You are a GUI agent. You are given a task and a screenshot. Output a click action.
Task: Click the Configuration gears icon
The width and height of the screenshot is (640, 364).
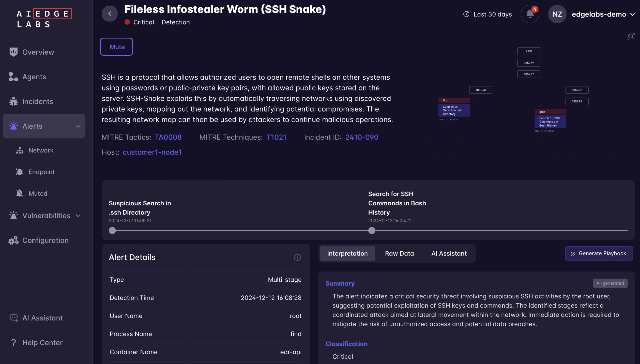click(x=13, y=240)
